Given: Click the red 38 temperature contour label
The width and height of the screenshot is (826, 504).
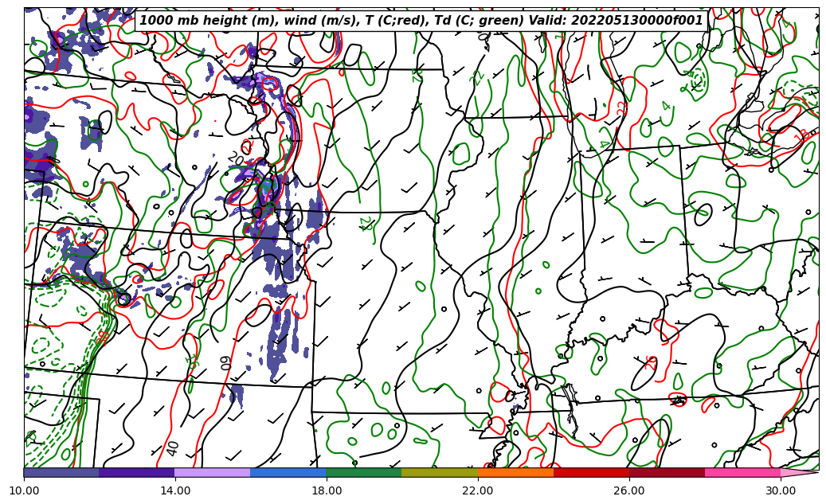Looking at the screenshot, I should click(x=104, y=337).
